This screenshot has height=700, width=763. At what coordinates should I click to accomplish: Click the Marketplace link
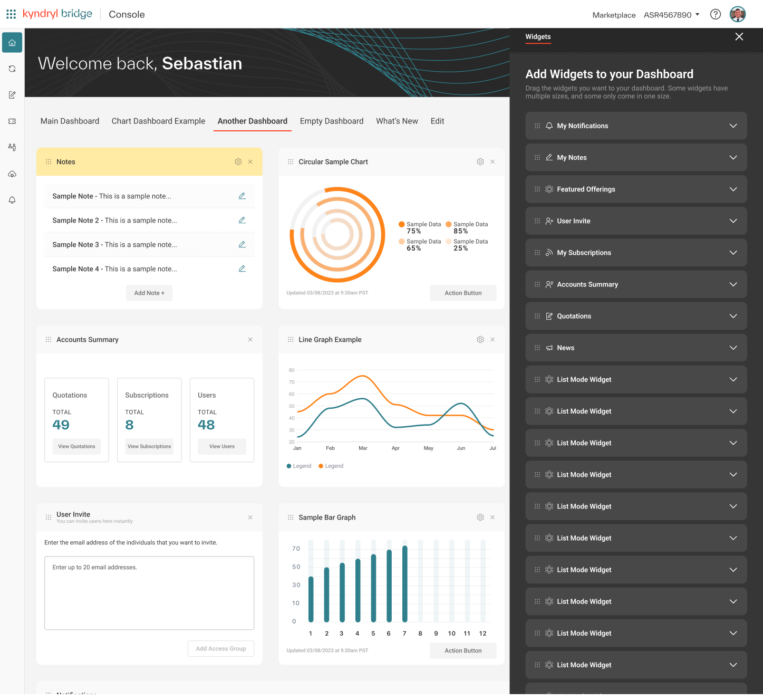pos(614,15)
